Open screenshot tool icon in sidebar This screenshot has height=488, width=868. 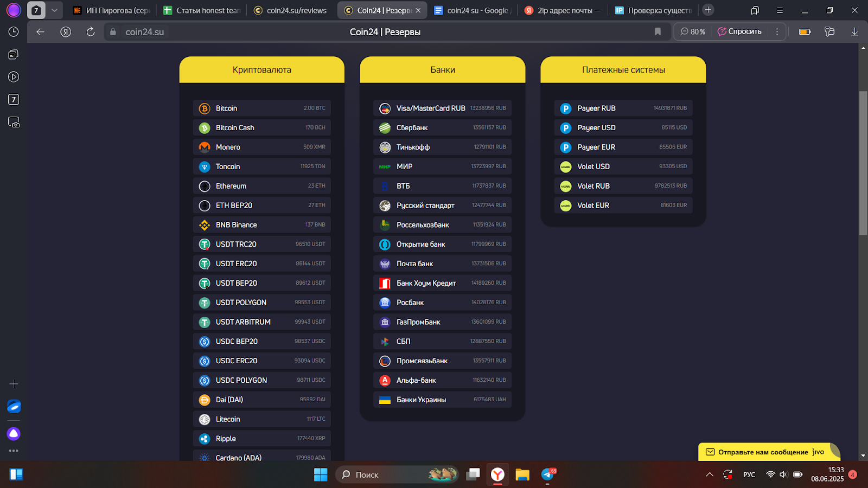click(14, 123)
